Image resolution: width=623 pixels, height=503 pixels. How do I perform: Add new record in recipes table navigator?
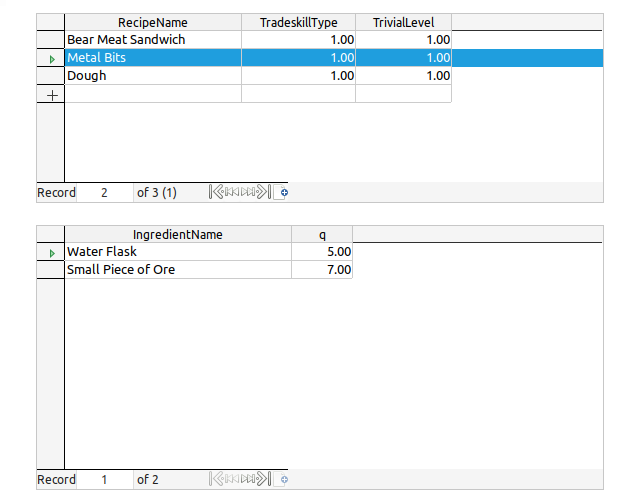tap(281, 192)
